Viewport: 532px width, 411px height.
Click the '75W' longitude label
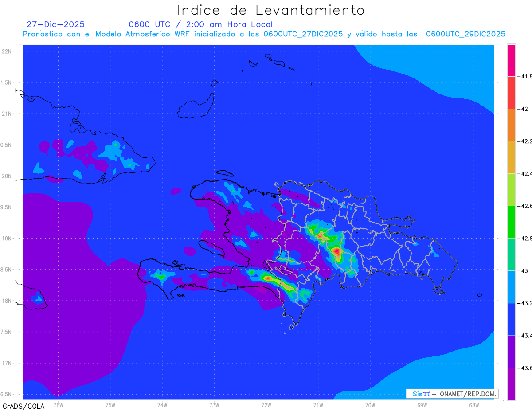pyautogui.click(x=110, y=405)
